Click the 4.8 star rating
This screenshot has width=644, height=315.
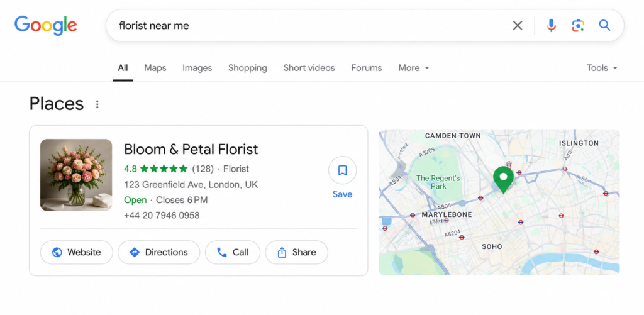(156, 169)
